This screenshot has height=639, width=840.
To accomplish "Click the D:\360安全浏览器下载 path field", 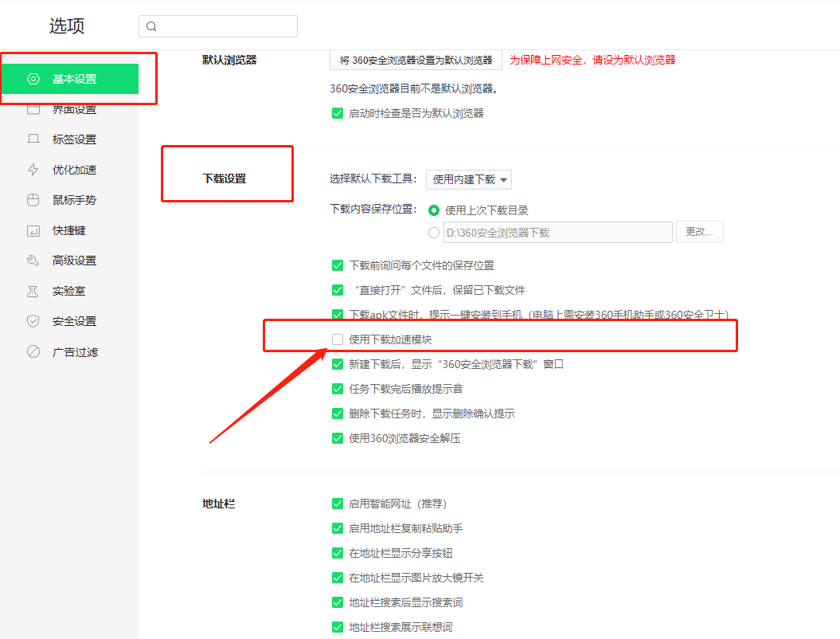I will [x=557, y=233].
